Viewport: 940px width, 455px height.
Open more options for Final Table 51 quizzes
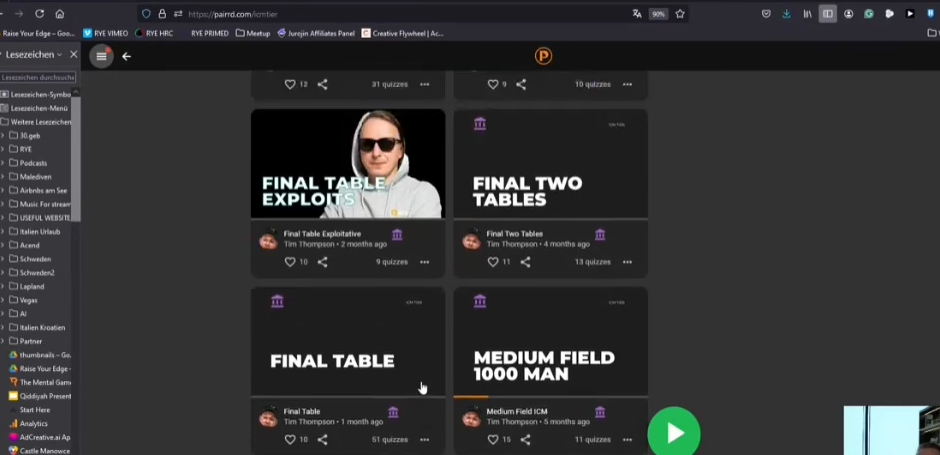[424, 439]
